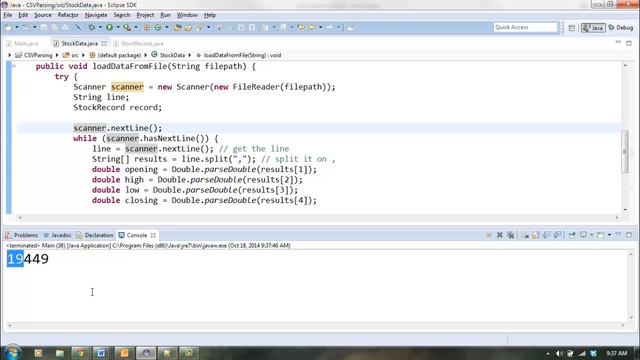The image size is (640, 360).
Task: Click the editor vertical scrollbar thumb
Action: pos(625,152)
